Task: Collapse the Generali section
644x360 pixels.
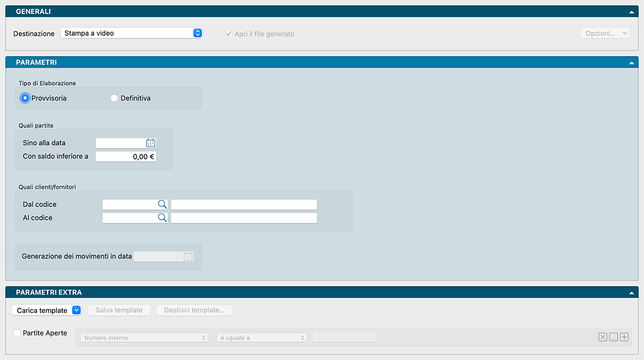Action: point(632,11)
